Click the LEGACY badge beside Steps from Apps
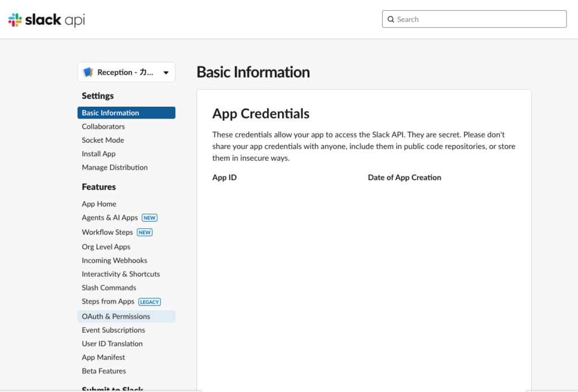Screen dimensions: 578x392 coord(149,302)
